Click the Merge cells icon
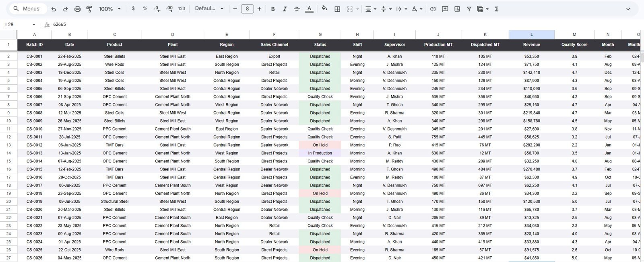The width and height of the screenshot is (644, 262). click(349, 9)
